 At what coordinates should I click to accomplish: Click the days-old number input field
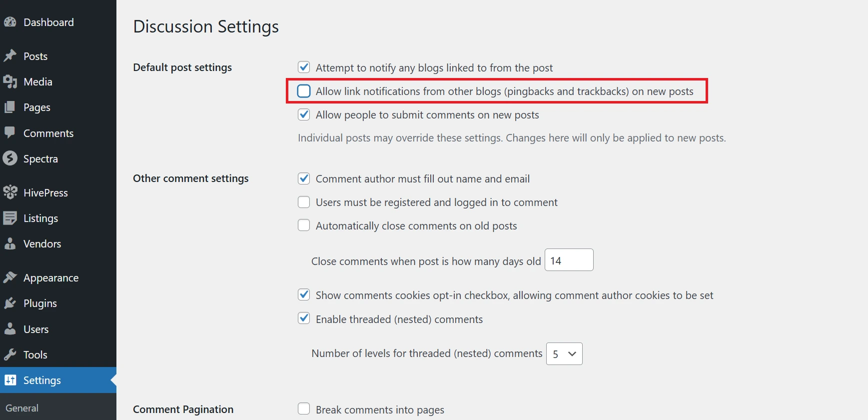[x=569, y=260]
